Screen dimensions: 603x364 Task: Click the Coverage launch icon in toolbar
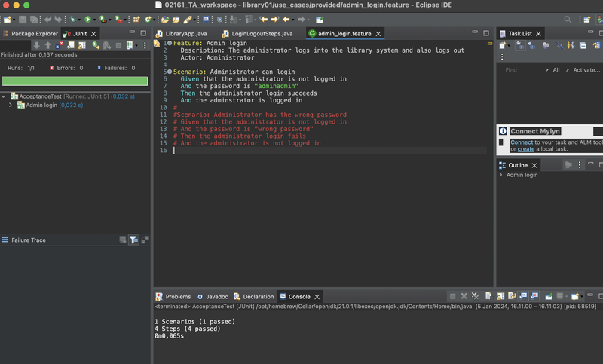tap(103, 20)
